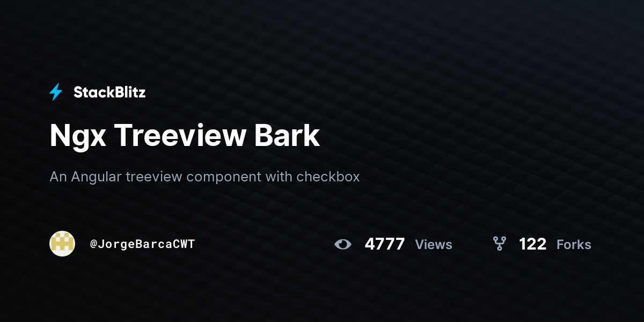Click the 122 fork count number
644x322 pixels.
[x=532, y=244]
